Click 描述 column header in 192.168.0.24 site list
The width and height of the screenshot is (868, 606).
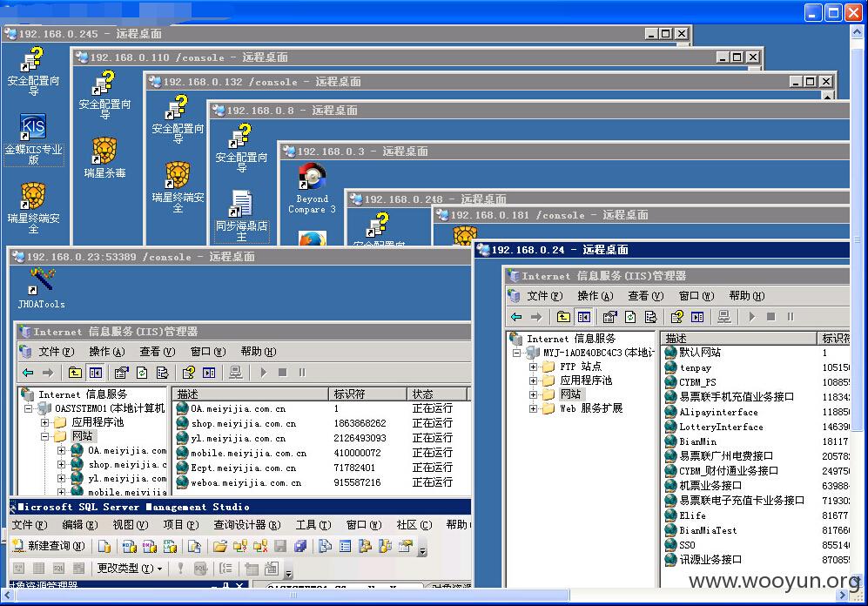click(738, 338)
